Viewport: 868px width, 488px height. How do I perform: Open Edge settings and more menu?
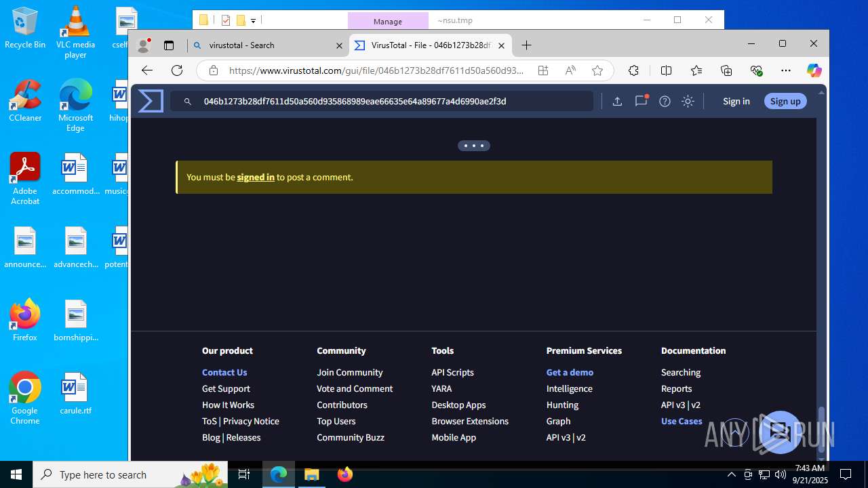point(786,70)
